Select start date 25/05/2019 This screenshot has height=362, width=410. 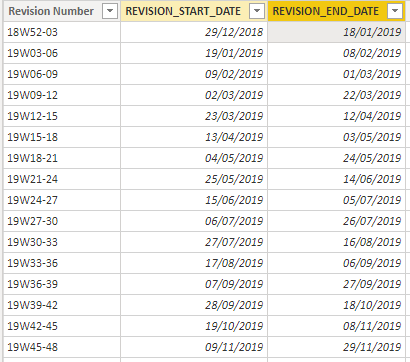(194, 179)
